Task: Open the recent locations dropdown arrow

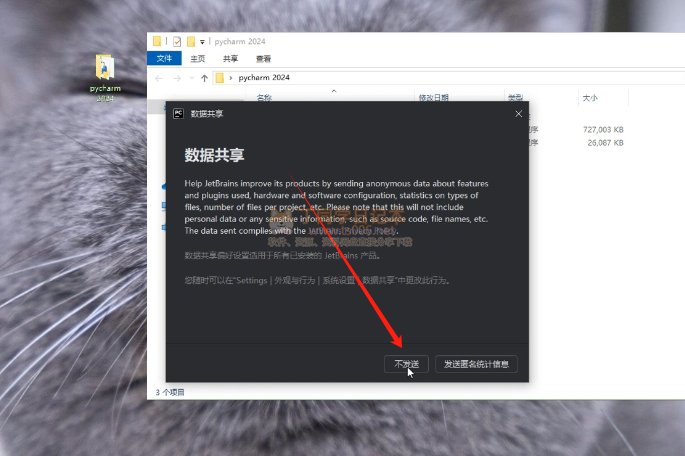Action: 191,78
